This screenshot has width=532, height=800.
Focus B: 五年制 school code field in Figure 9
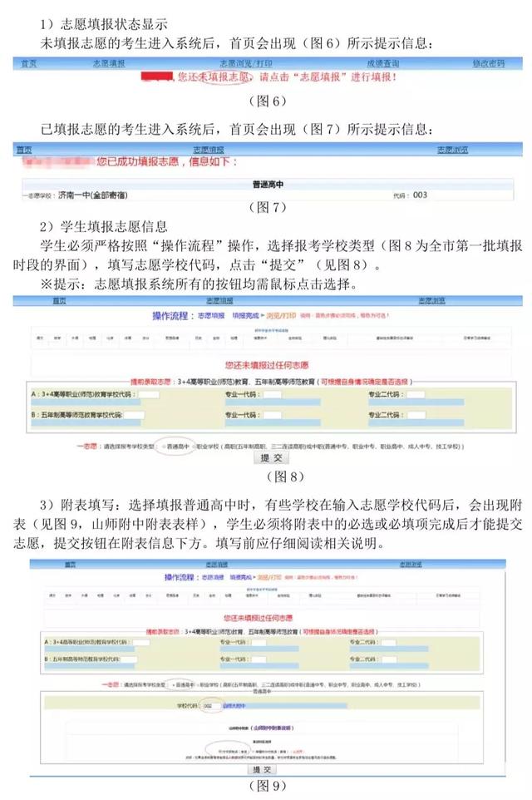point(129,659)
